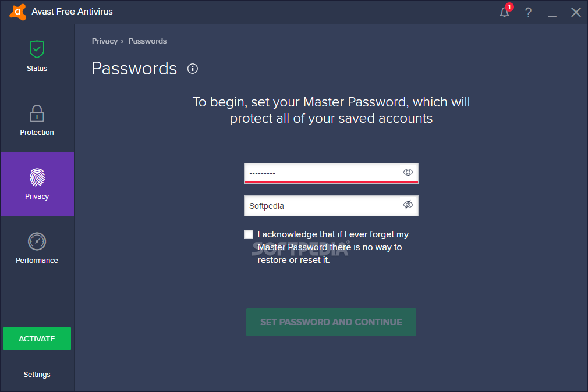Click the Avast logo icon
Screen dimensions: 588x392
[x=18, y=12]
